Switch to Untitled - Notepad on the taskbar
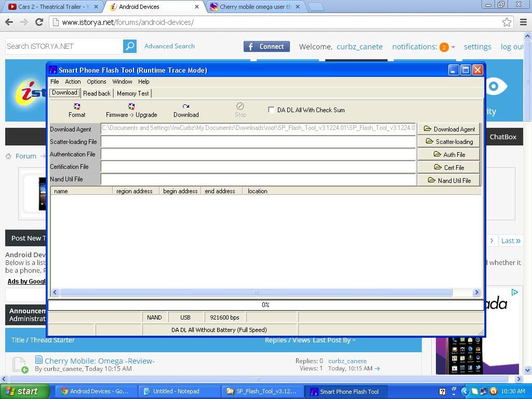This screenshot has height=399, width=532. (179, 392)
